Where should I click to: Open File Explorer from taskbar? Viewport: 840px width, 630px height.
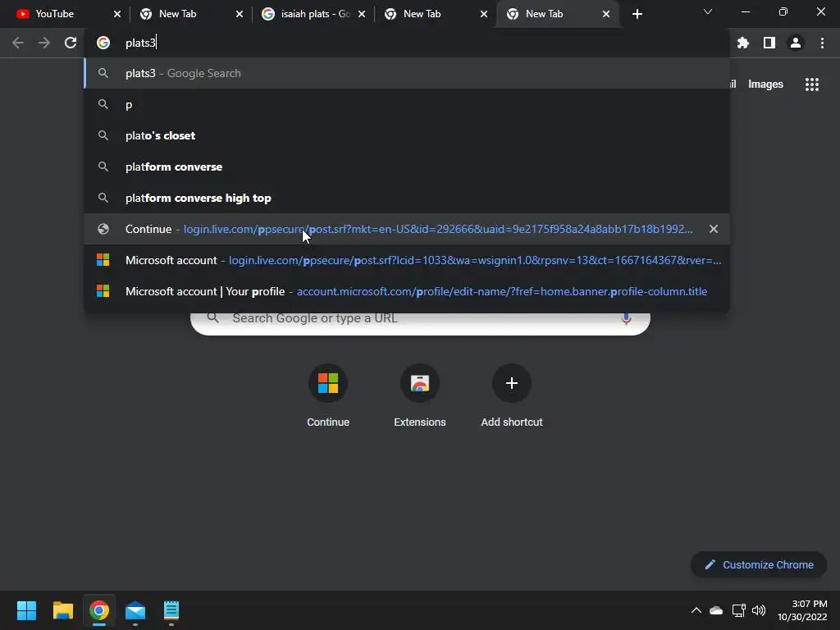point(62,610)
